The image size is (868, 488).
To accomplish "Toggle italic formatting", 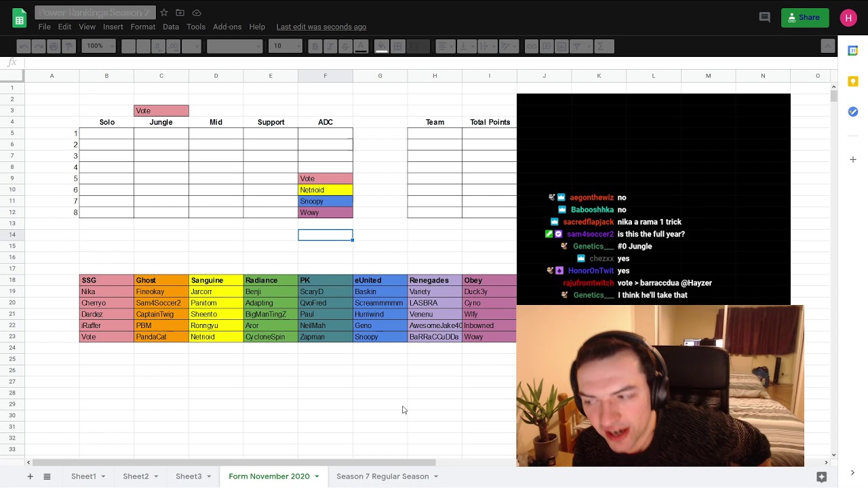I will coord(330,46).
